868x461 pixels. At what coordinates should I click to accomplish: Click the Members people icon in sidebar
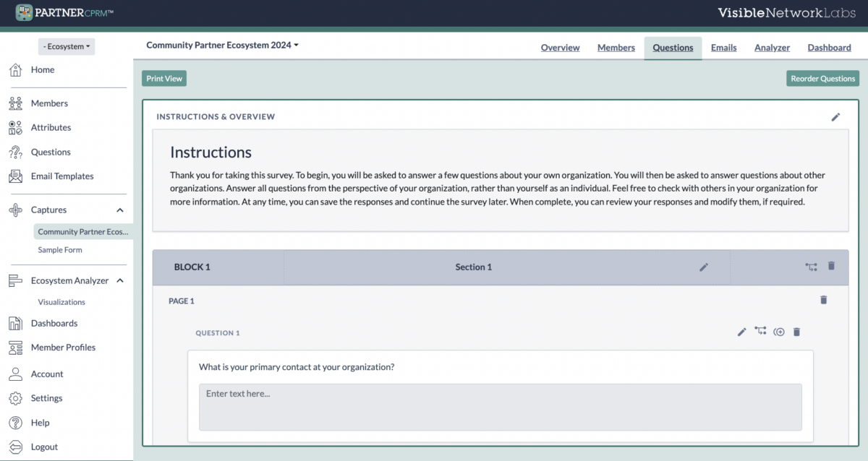[15, 103]
